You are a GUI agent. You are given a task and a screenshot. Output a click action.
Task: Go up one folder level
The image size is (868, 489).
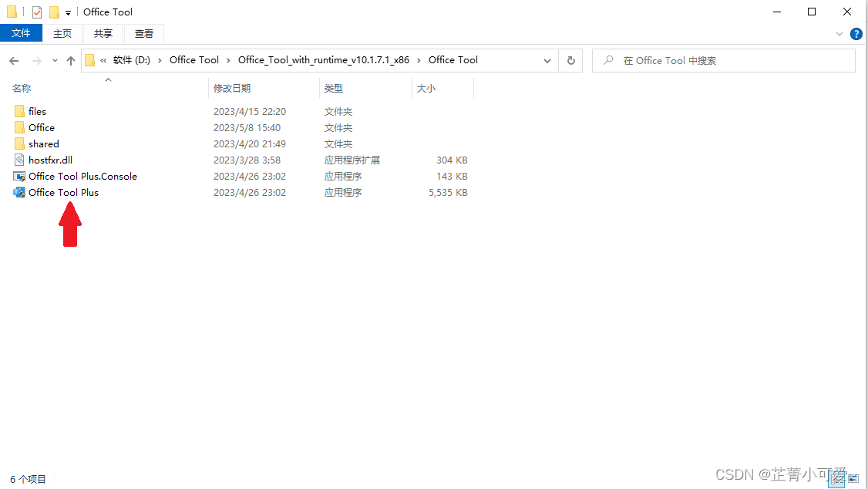pos(71,61)
